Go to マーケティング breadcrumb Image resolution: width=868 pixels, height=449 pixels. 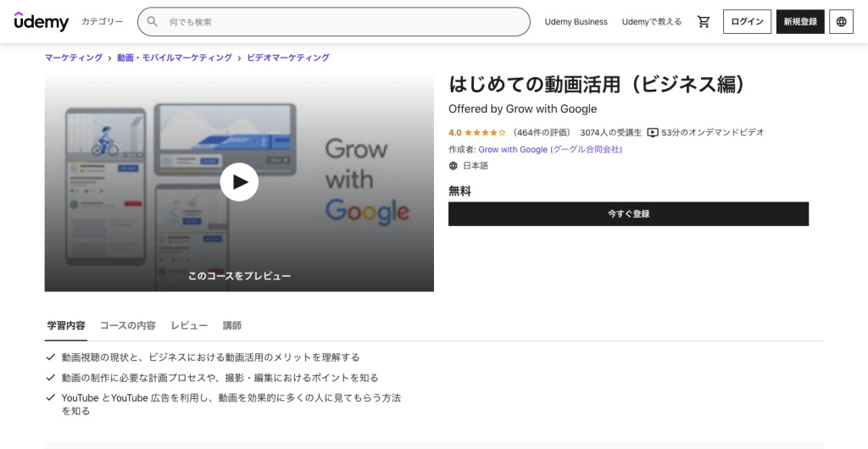74,58
